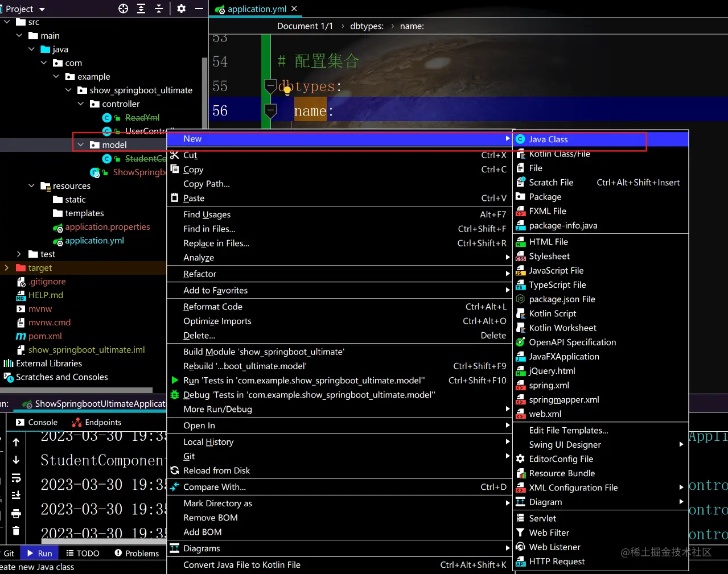The height and width of the screenshot is (574, 728).
Task: Expand the target folder
Action: click(x=7, y=267)
